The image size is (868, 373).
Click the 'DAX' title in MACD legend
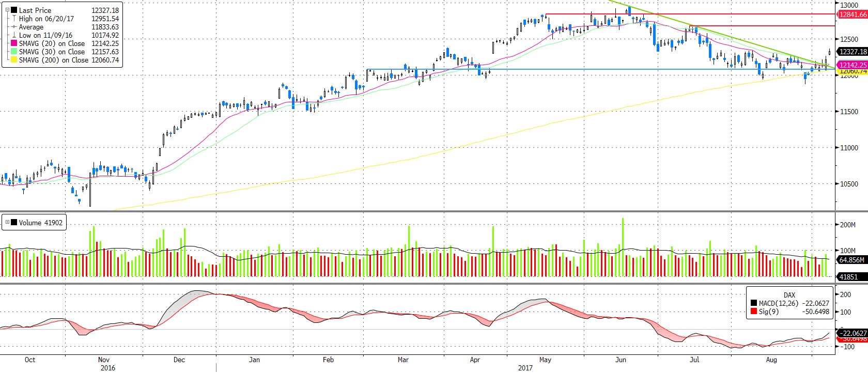[789, 295]
